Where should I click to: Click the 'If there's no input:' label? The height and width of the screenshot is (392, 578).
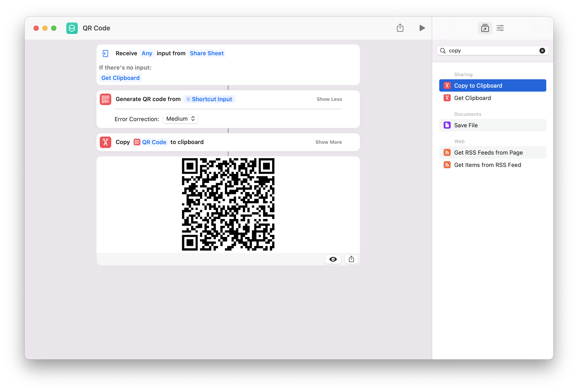click(x=125, y=68)
